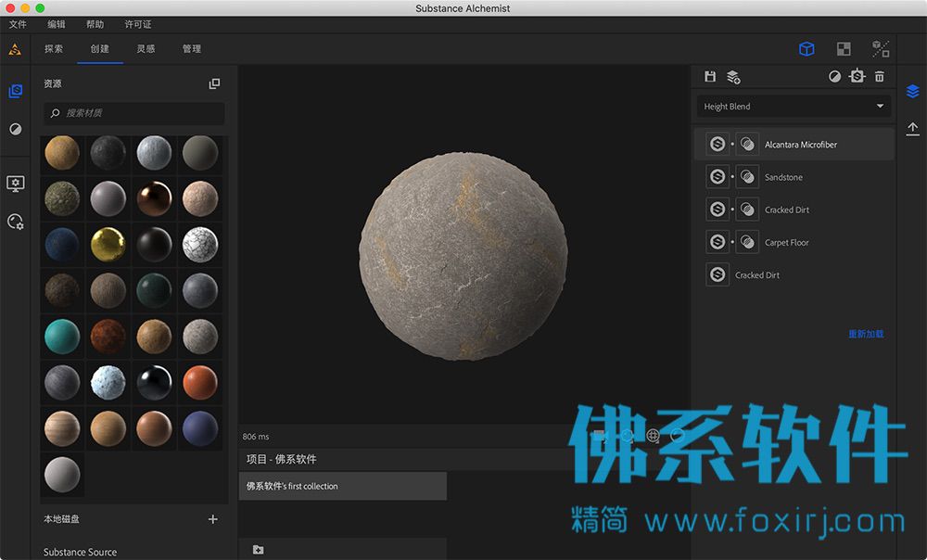This screenshot has height=560, width=927.
Task: Toggle Carpet Floor layer substance icon
Action: coord(717,242)
